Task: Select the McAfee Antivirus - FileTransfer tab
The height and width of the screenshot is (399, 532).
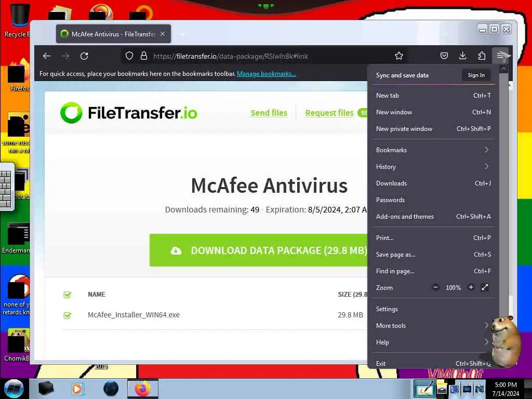Action: tap(113, 34)
